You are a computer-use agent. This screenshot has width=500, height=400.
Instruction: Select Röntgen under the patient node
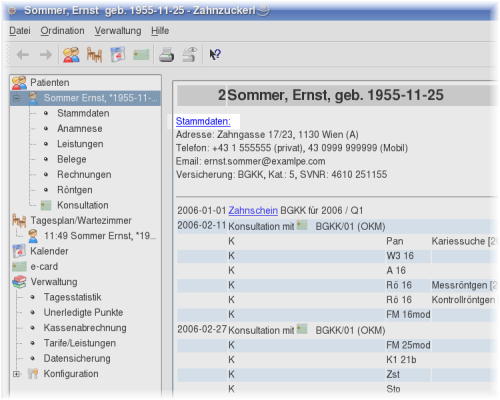[75, 190]
